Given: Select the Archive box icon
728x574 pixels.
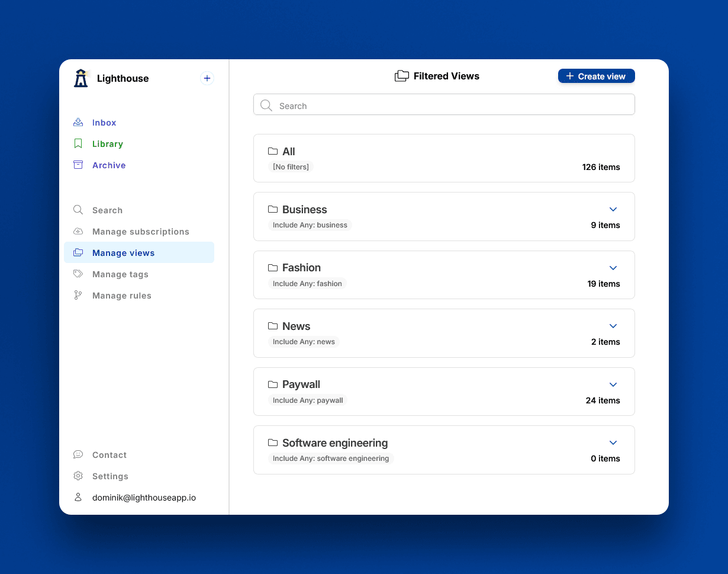Looking at the screenshot, I should 78,165.
